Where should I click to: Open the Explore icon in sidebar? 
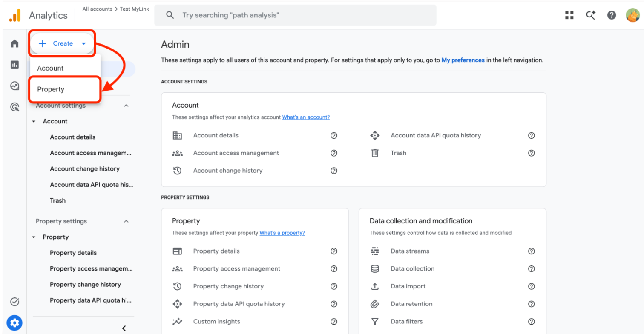[15, 86]
